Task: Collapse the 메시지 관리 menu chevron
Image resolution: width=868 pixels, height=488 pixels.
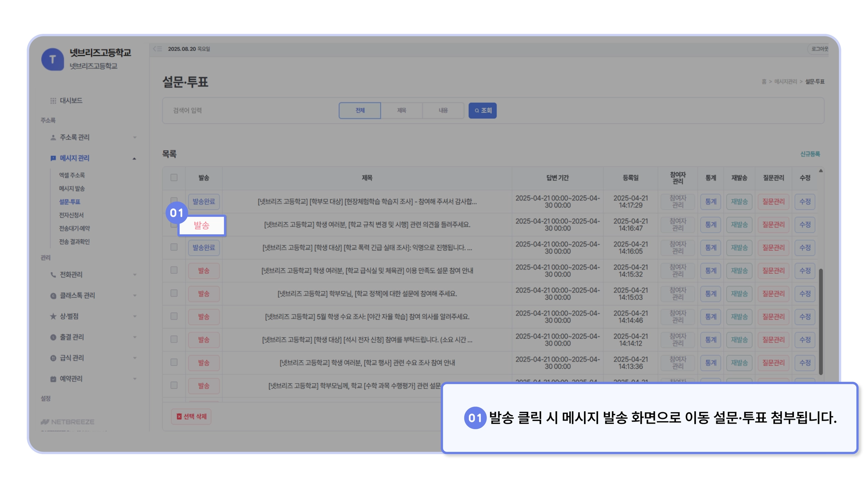Action: [x=134, y=159]
